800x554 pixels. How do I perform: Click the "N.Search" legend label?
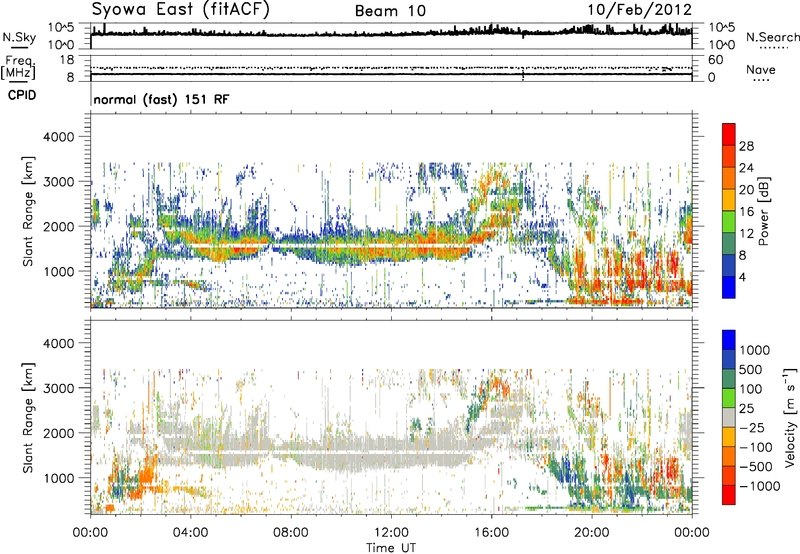[x=773, y=37]
